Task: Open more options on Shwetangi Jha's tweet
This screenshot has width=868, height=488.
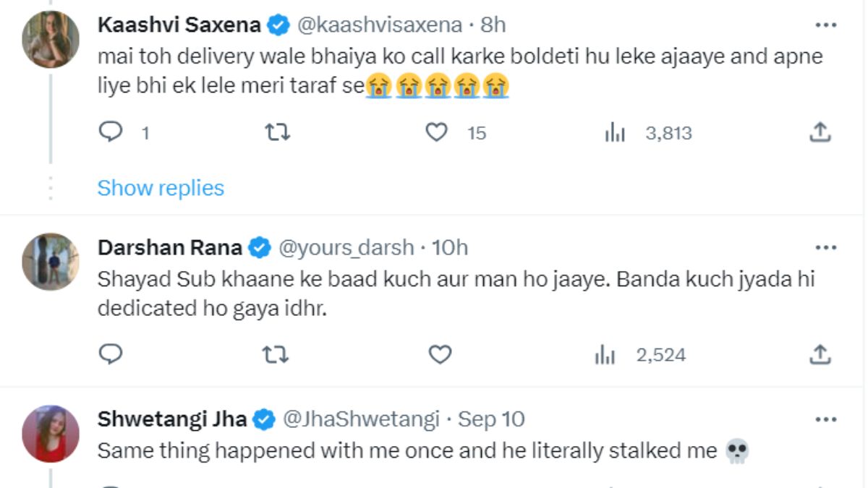Action: [x=825, y=419]
